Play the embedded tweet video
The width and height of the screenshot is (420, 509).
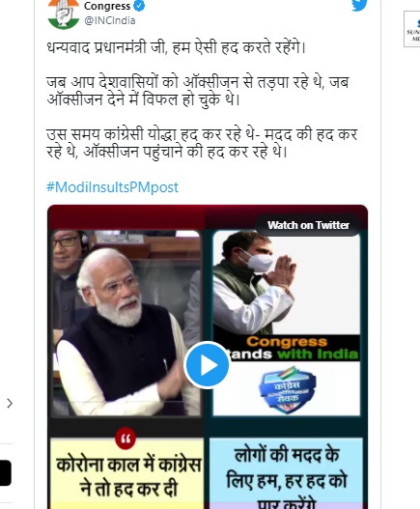(207, 365)
